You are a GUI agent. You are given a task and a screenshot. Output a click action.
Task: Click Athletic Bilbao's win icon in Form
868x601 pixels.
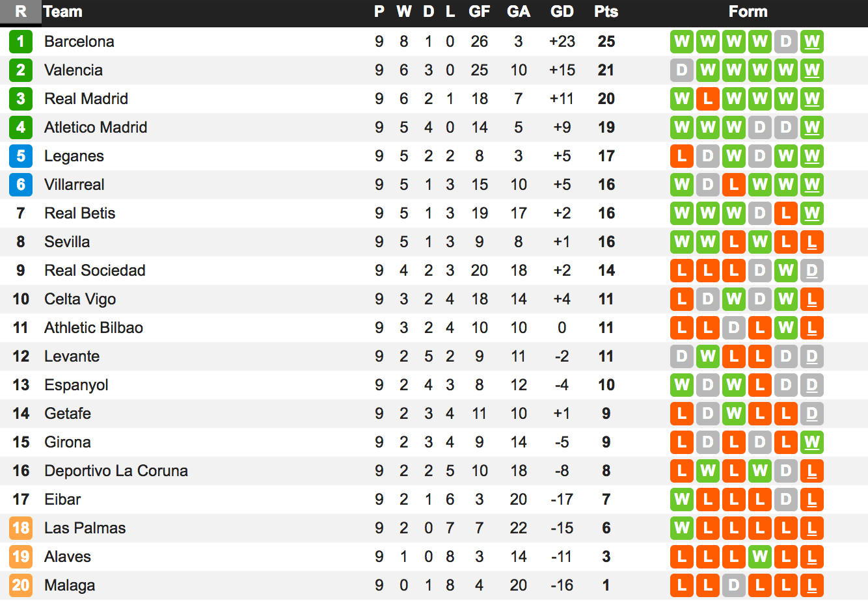(x=785, y=328)
